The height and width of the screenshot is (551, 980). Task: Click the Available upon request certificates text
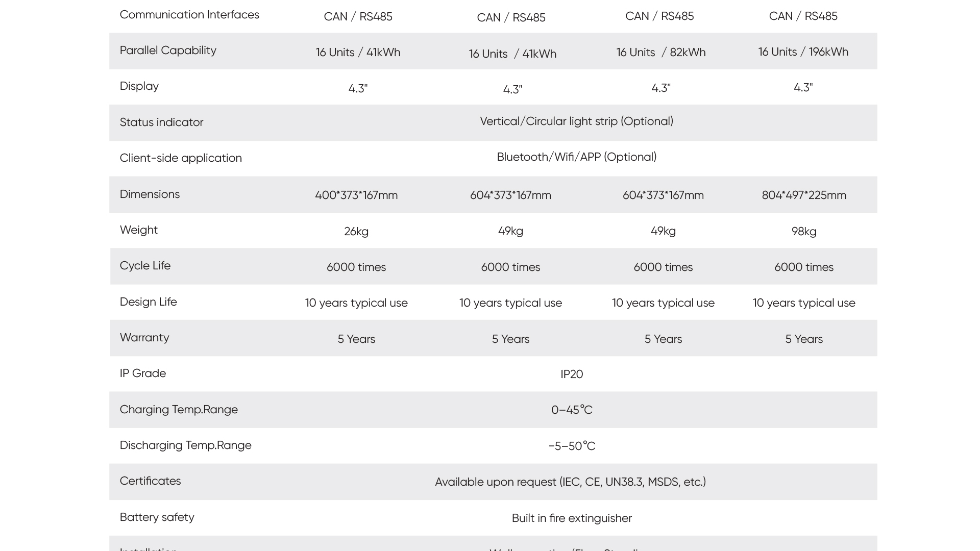click(x=570, y=482)
